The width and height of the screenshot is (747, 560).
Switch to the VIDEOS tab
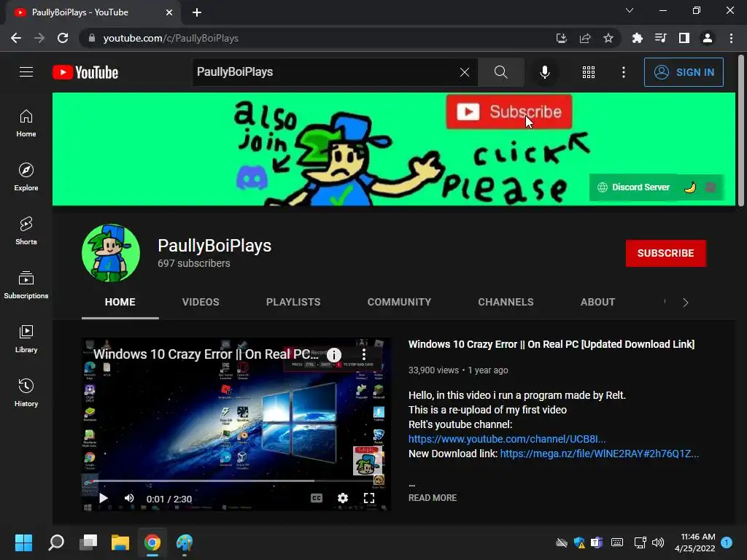(x=201, y=302)
